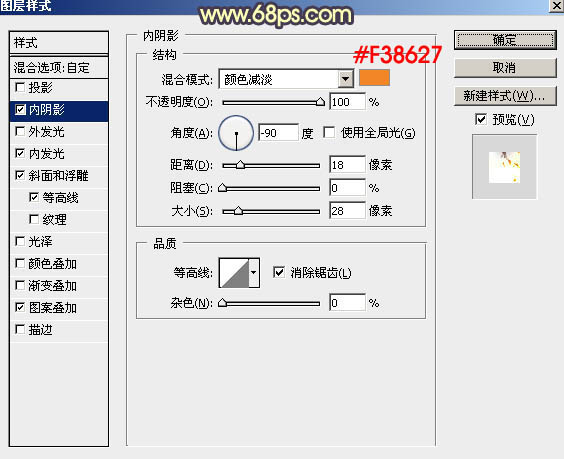The width and height of the screenshot is (564, 459).
Task: Click the 不透明度 slider handle
Action: pos(320,102)
